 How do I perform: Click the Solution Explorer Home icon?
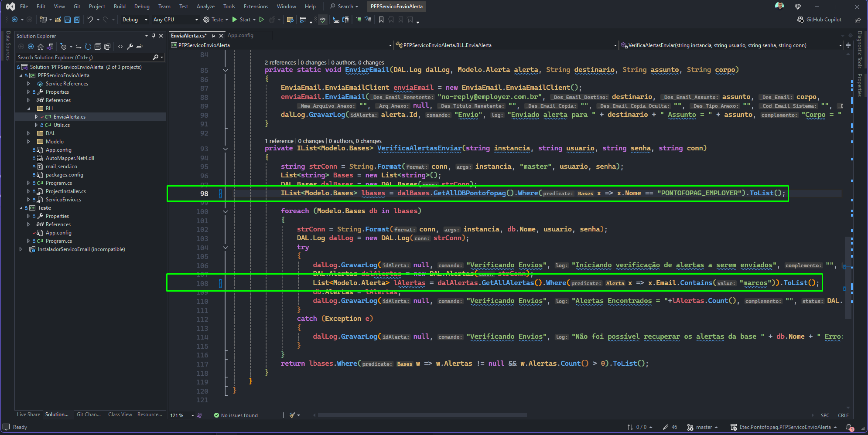tap(41, 47)
